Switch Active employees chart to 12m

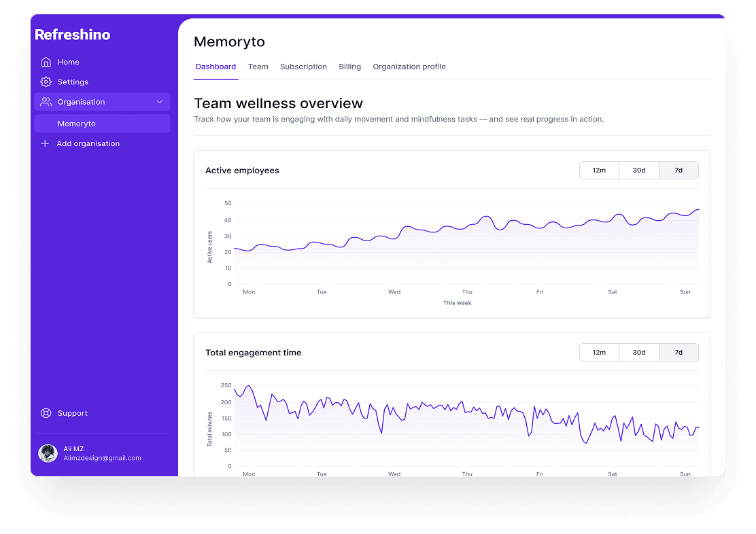(599, 171)
